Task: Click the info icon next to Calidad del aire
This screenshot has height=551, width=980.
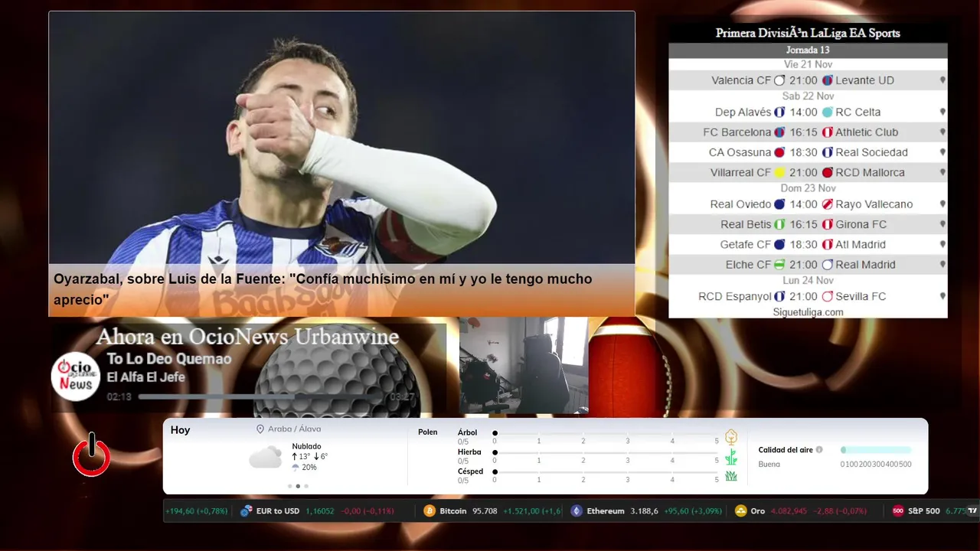Action: 819,450
